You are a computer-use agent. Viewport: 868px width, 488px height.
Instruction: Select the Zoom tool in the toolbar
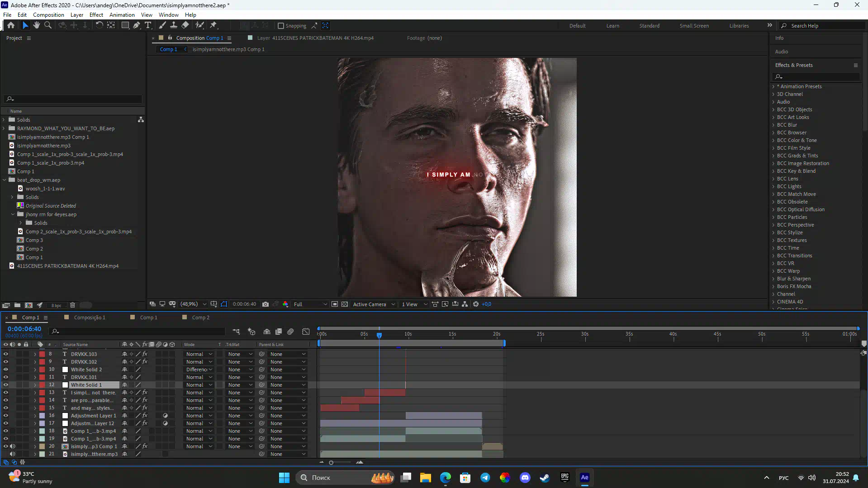48,25
